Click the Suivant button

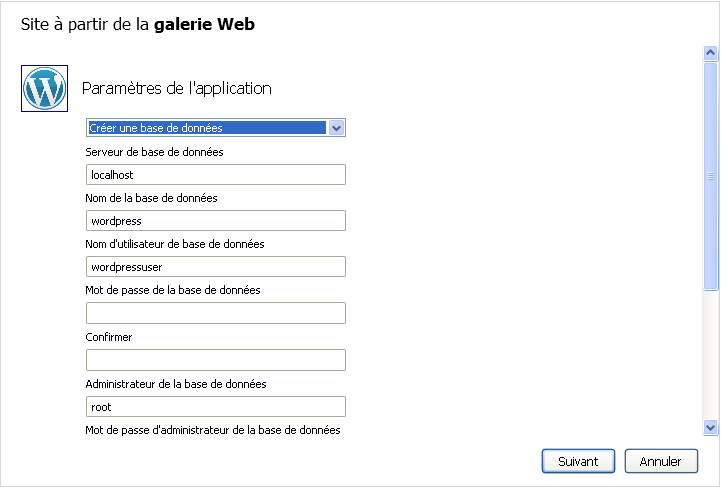[578, 461]
